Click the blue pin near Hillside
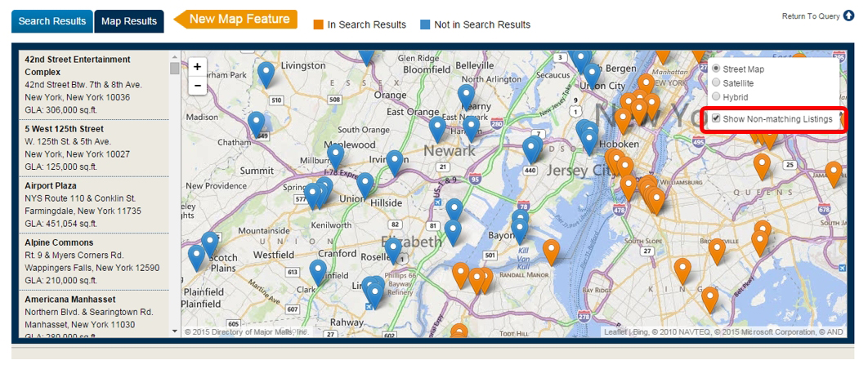This screenshot has height=369, width=868. [x=365, y=185]
